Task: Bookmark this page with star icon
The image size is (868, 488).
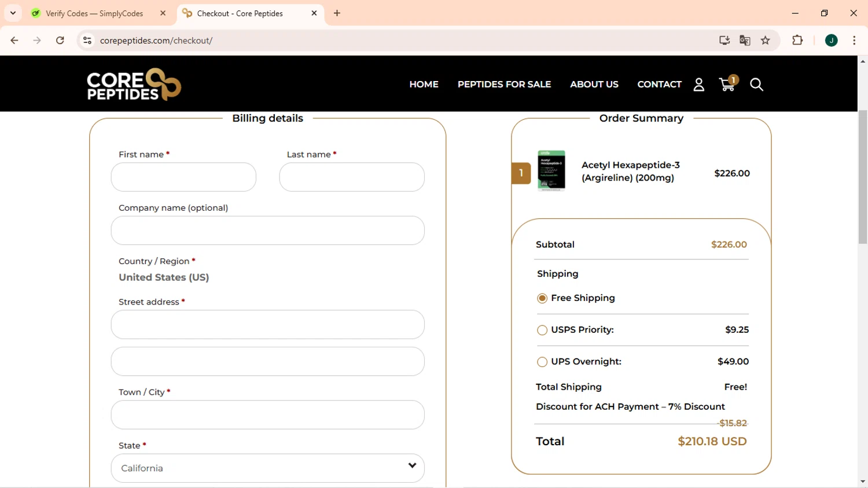Action: pyautogui.click(x=765, y=41)
